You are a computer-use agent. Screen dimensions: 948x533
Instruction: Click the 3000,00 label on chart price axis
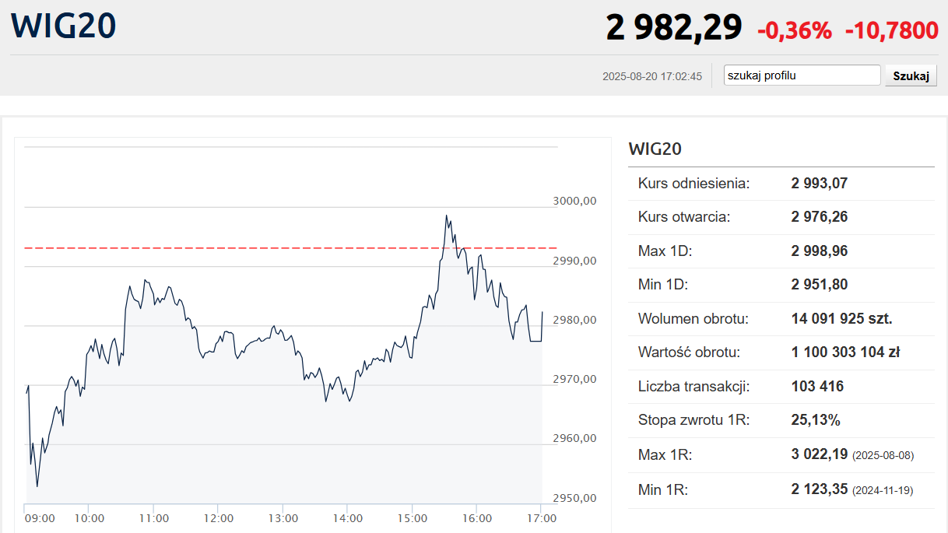574,201
